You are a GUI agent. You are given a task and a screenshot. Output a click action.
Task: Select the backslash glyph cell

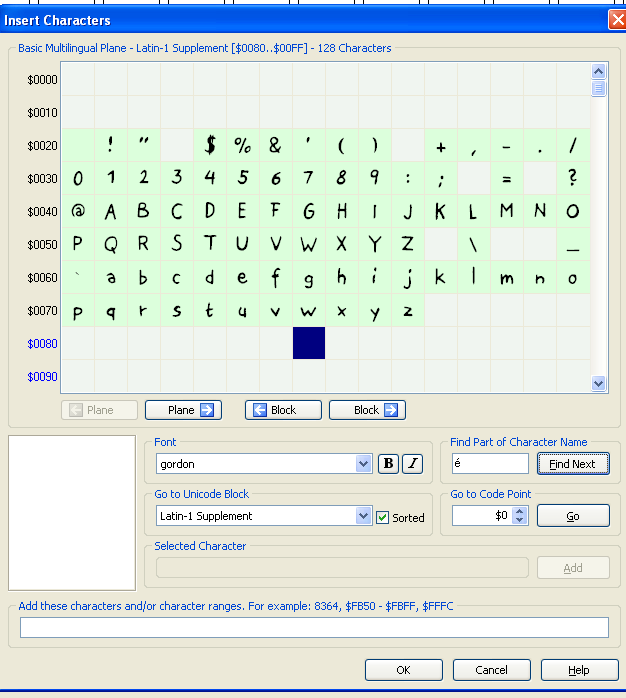(x=474, y=244)
